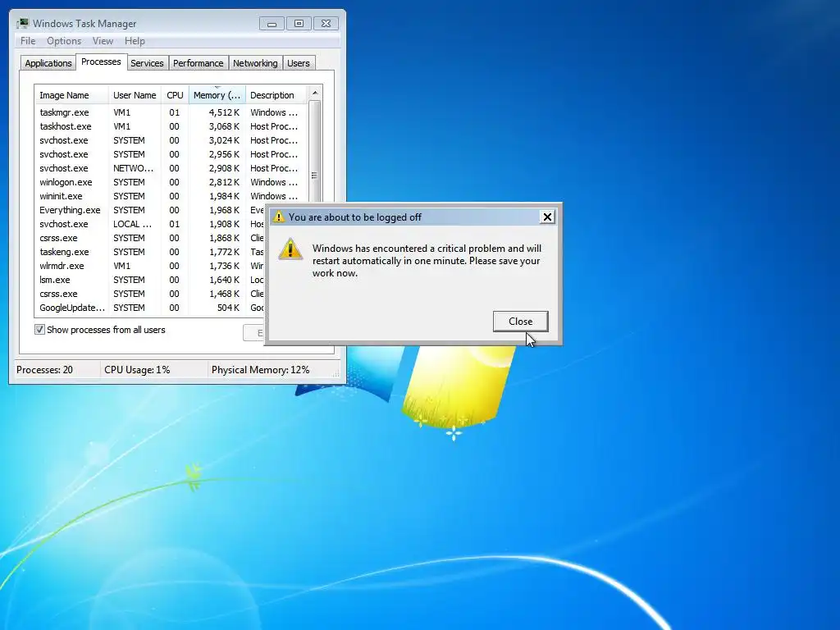Select the wlrmdr.exe process row
The width and height of the screenshot is (840, 630).
[150, 266]
